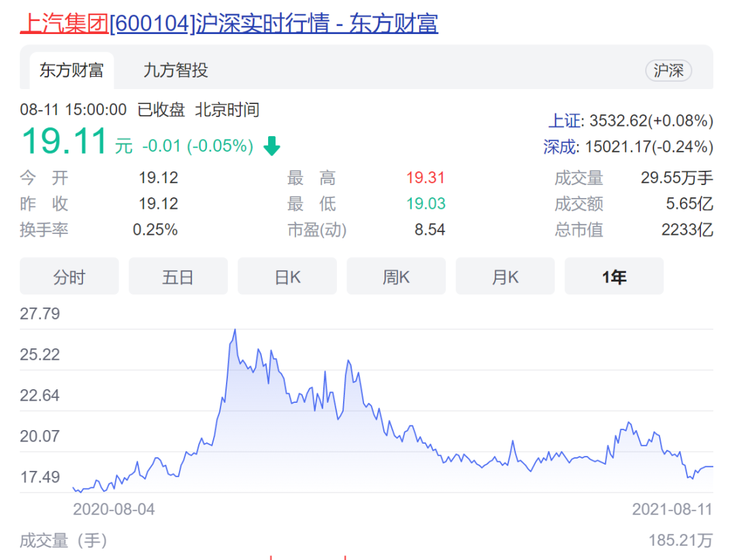The height and width of the screenshot is (560, 735).
Task: Click the chart end date 2021-08-11
Action: (x=672, y=510)
